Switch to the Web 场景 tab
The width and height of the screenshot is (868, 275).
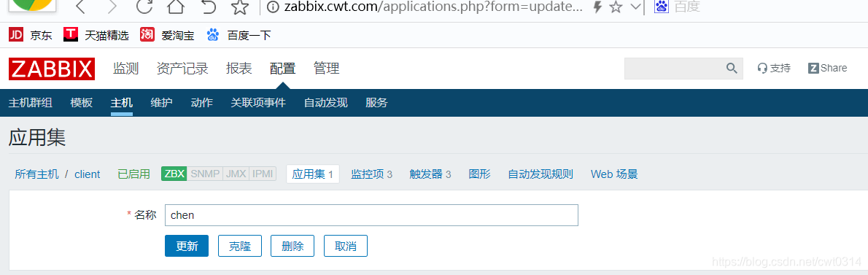[x=614, y=174]
